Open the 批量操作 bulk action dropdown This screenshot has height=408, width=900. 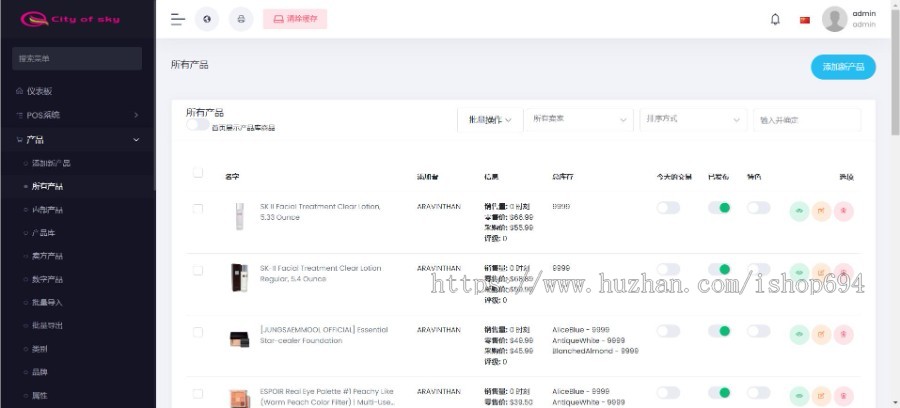(x=490, y=120)
